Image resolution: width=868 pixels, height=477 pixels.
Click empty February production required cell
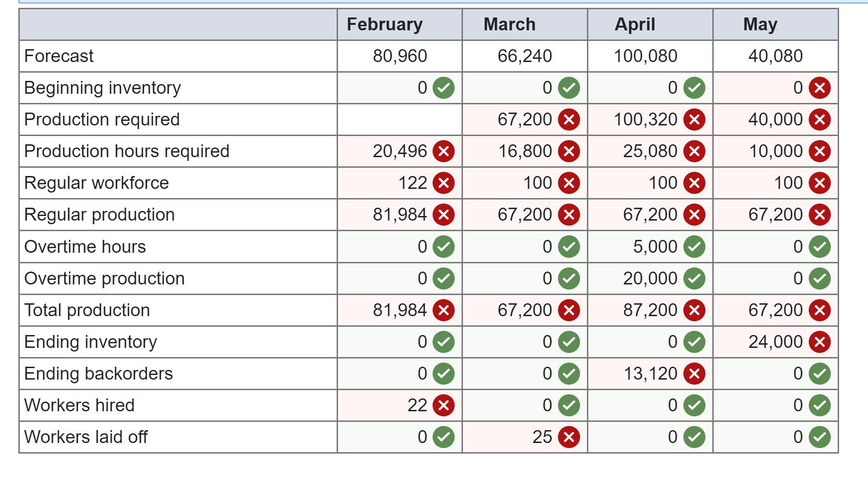click(400, 119)
